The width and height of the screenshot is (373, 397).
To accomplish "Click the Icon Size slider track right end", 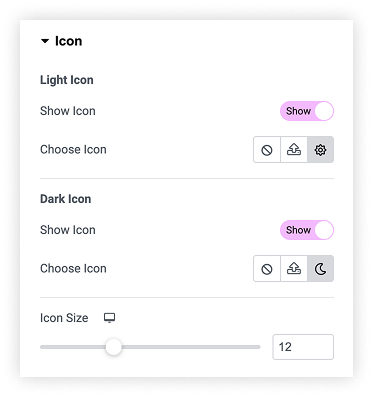I will coord(257,347).
